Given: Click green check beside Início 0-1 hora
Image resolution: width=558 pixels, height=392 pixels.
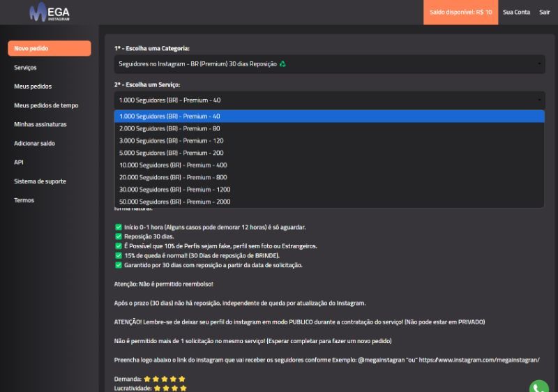Looking at the screenshot, I should point(118,227).
